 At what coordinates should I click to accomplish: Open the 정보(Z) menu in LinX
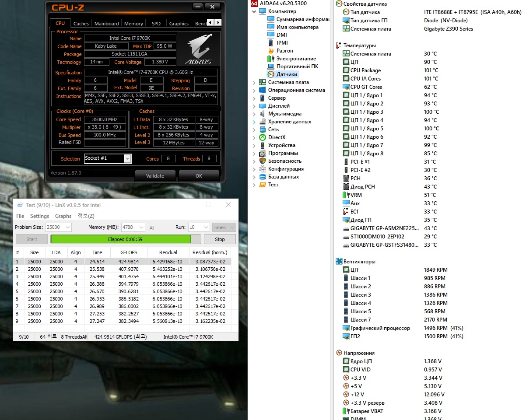coord(86,216)
